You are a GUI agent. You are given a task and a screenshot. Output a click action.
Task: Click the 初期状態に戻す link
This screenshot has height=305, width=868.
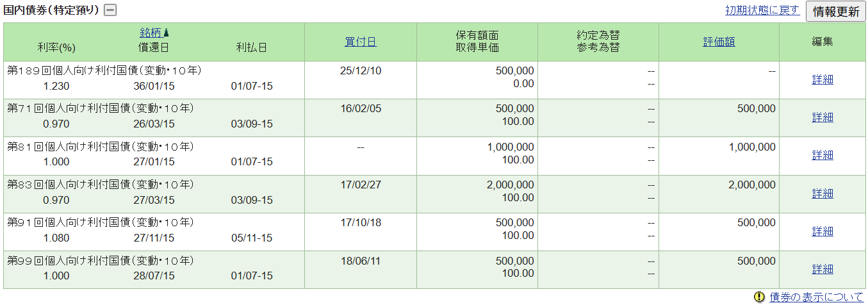(x=762, y=10)
